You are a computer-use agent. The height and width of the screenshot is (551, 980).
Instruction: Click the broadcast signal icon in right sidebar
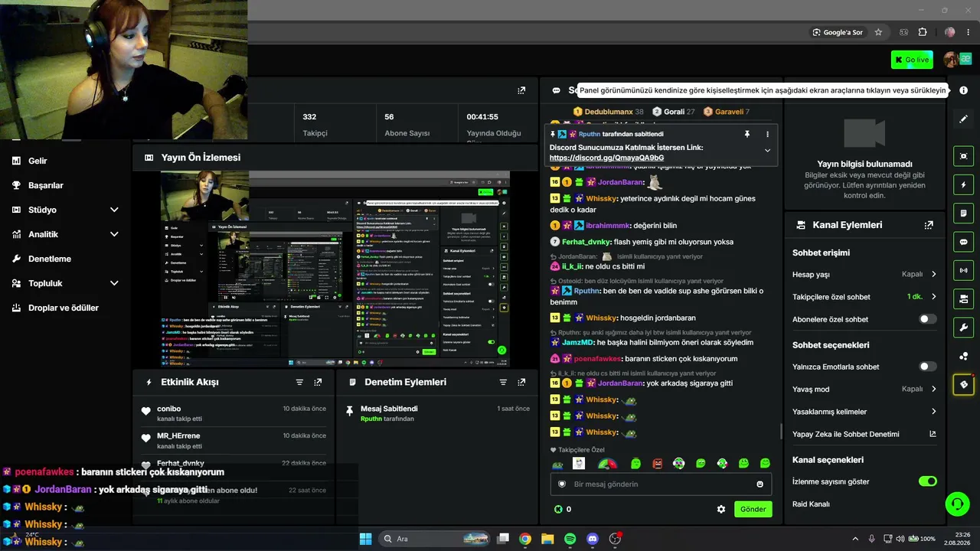[963, 270]
